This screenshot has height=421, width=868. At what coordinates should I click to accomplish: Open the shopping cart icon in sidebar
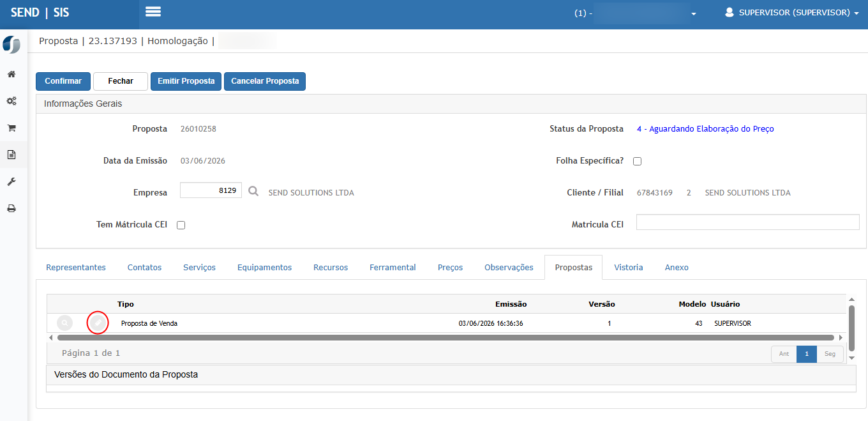tap(11, 128)
